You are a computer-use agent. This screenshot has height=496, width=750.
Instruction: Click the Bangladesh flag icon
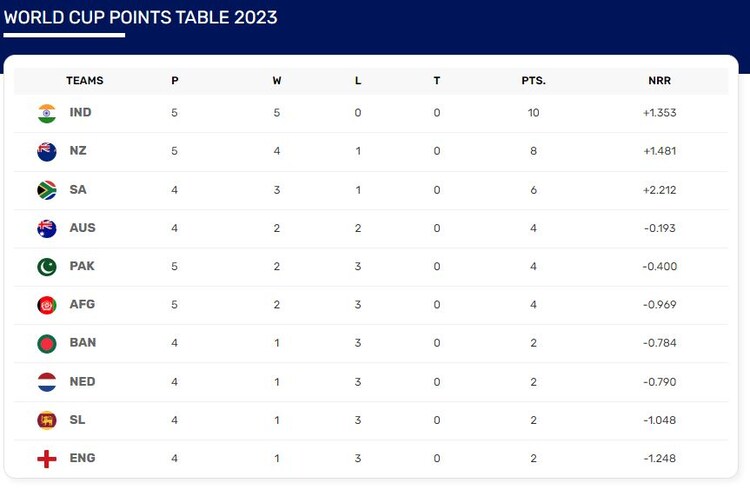[47, 343]
